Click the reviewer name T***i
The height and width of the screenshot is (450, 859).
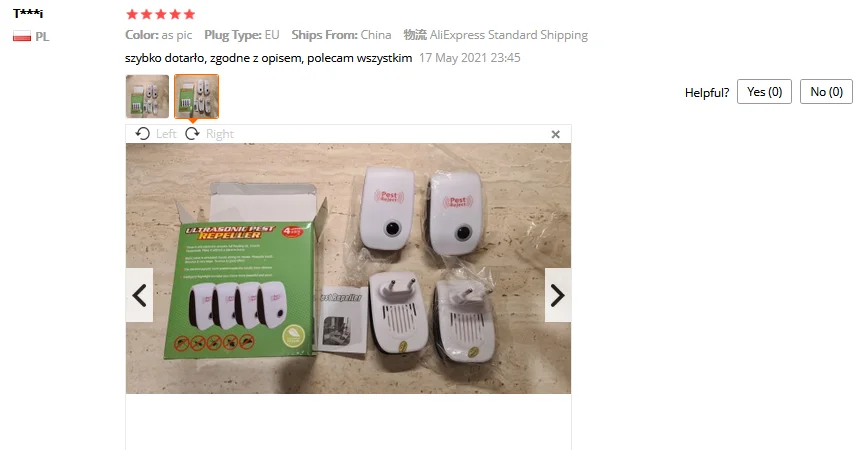(x=28, y=14)
